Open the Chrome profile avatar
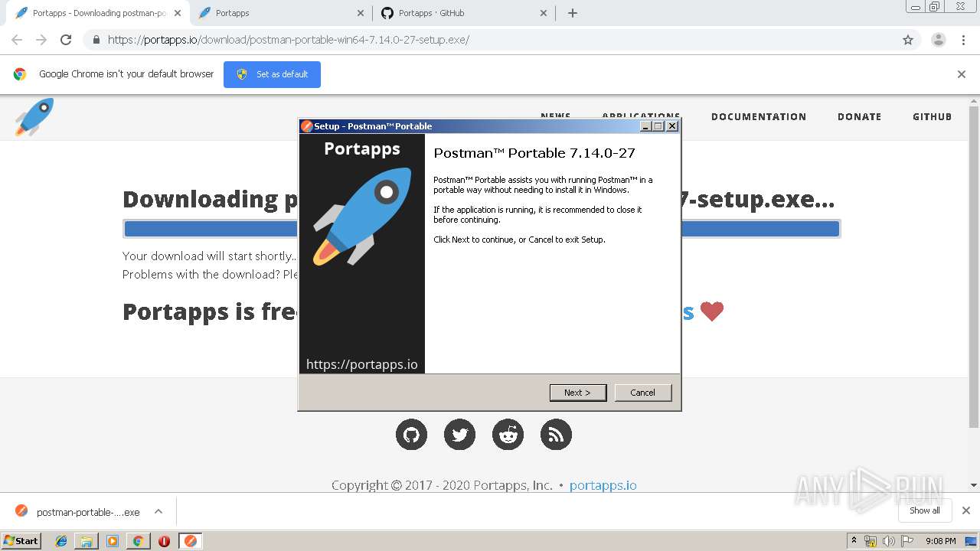Viewport: 980px width, 551px height. pyautogui.click(x=939, y=40)
